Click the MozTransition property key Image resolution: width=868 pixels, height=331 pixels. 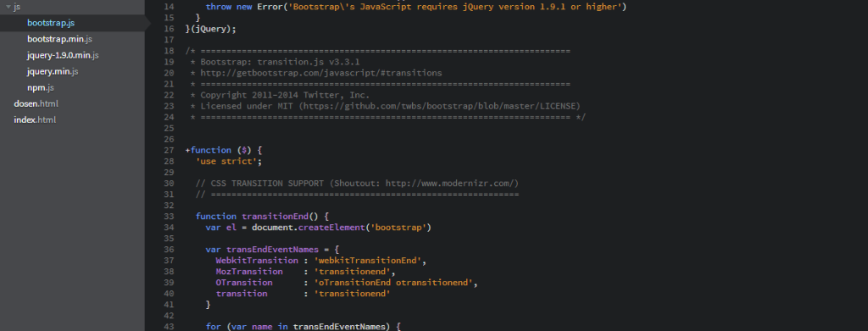tap(249, 272)
